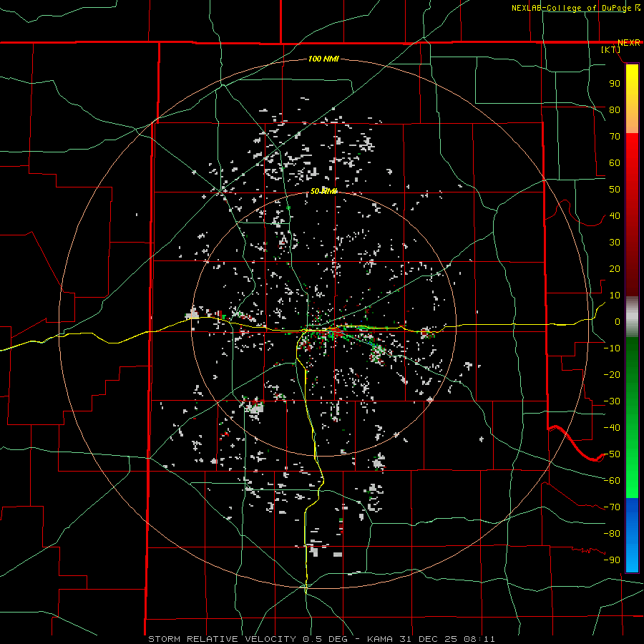
Task: Click the -10 value on the velocity scale
Action: click(612, 348)
